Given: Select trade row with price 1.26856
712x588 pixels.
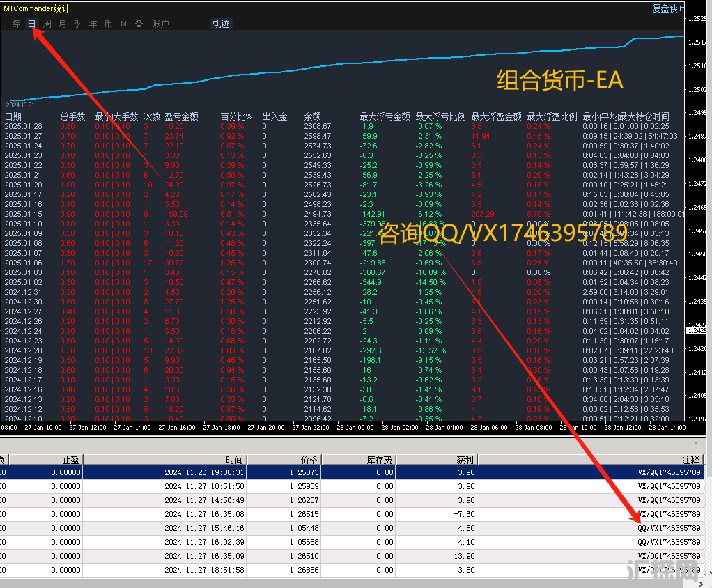Looking at the screenshot, I should [352, 571].
